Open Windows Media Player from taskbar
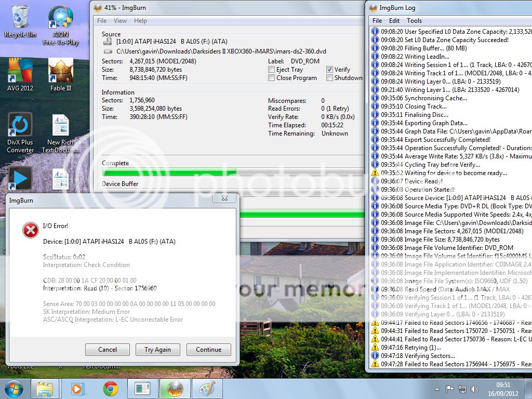The height and width of the screenshot is (399, 532). pyautogui.click(x=77, y=389)
